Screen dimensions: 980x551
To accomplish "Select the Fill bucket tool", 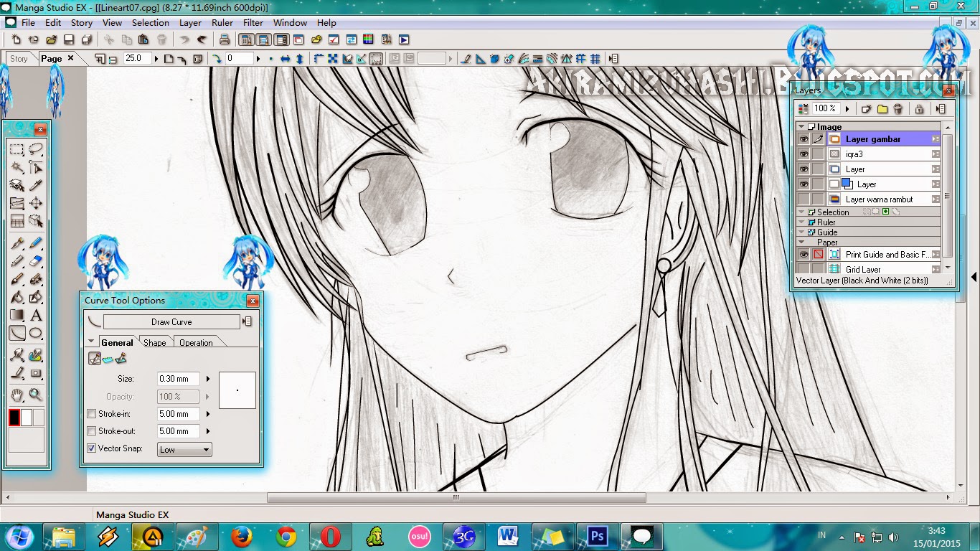I will (x=17, y=297).
